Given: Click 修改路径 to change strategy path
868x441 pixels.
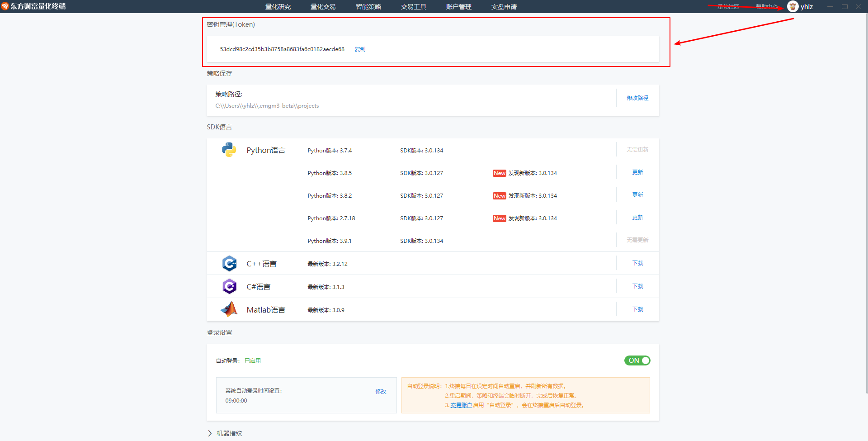Looking at the screenshot, I should 637,98.
